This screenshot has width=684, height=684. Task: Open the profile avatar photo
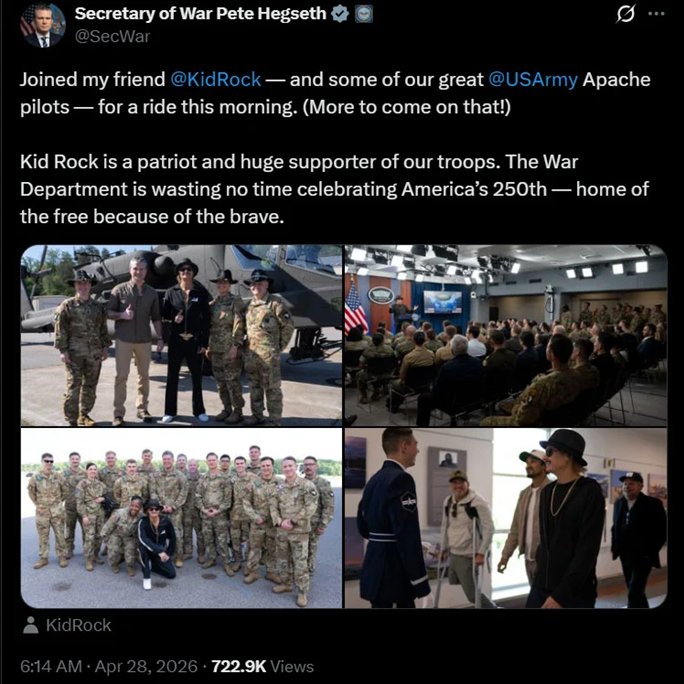pyautogui.click(x=43, y=25)
